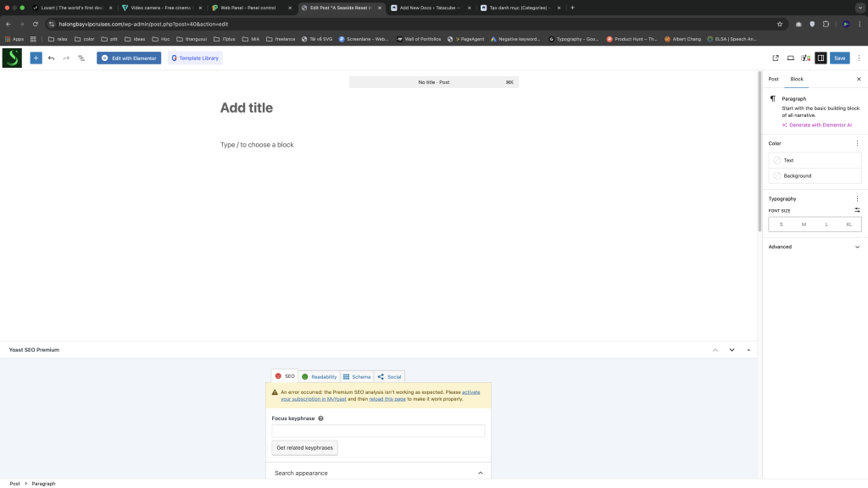
Task: Toggle the settings sidebar panel button
Action: (x=821, y=58)
